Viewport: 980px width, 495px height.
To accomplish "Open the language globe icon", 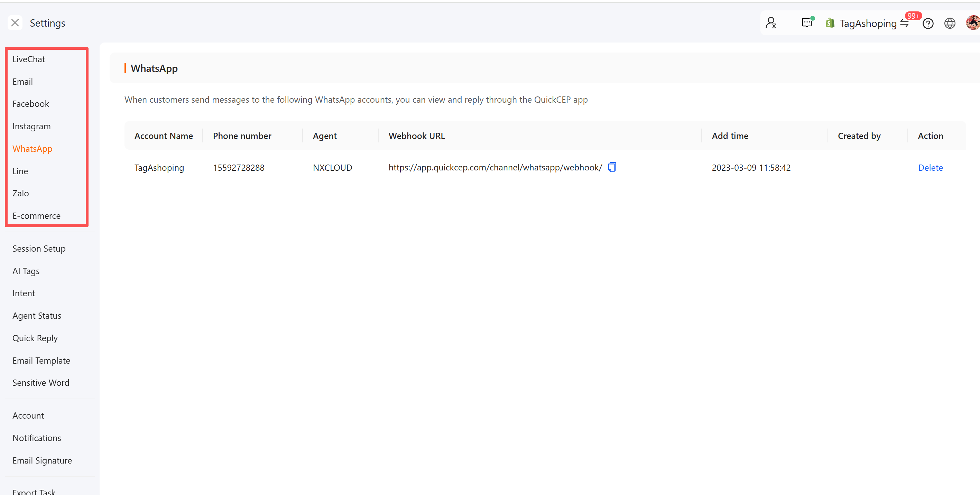I will (x=950, y=24).
